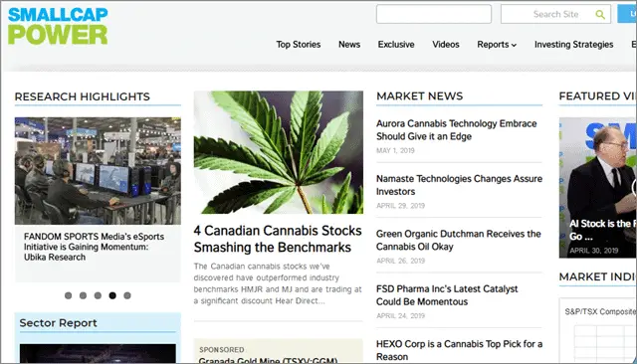This screenshot has width=637, height=364.
Task: Click the 'MAY 1, 2019' date text
Action: tap(395, 150)
